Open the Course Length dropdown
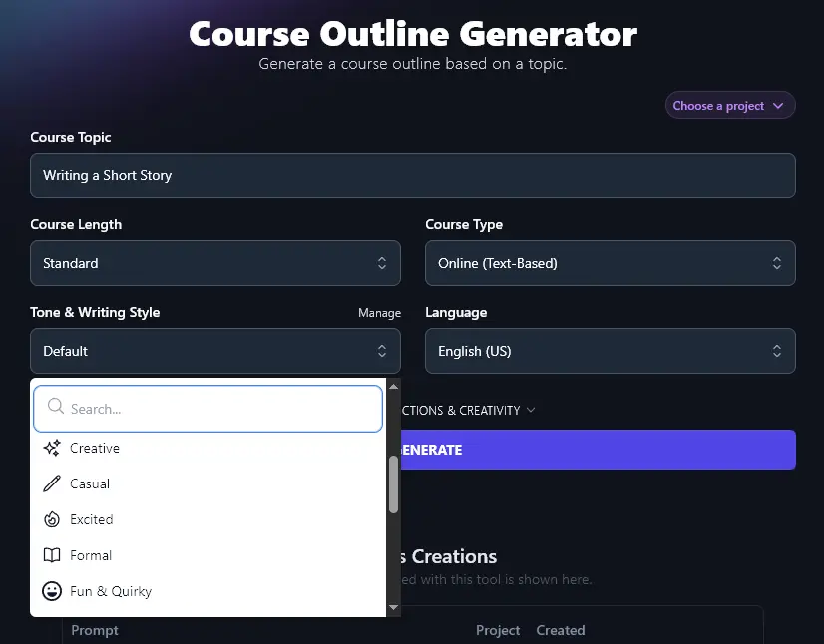The width and height of the screenshot is (824, 644). coord(215,263)
